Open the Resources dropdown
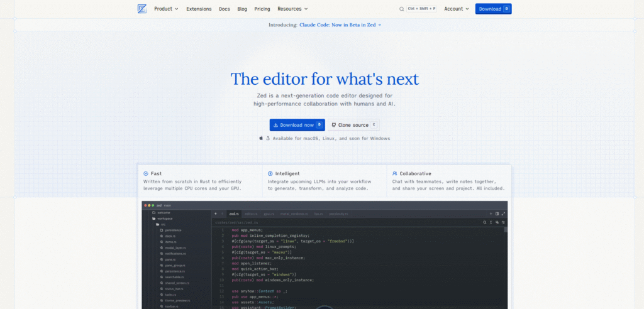Viewport: 644px width, 309px height. (x=292, y=9)
